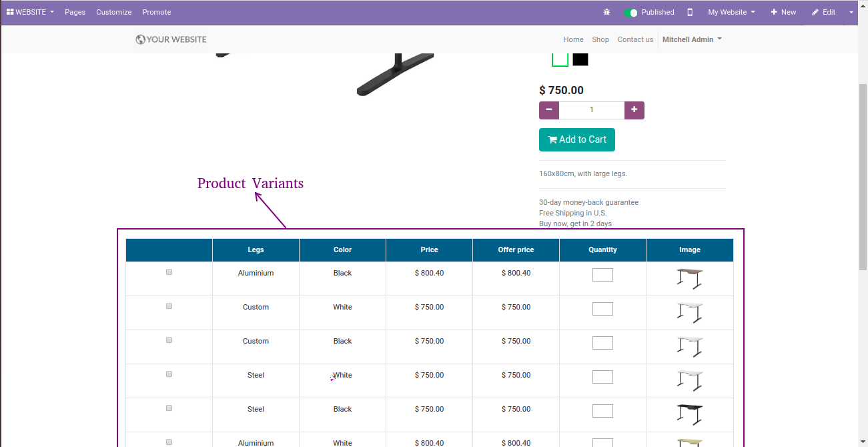Viewport: 868px width, 447px height.
Task: Click the Offer price column header
Action: [x=516, y=250]
